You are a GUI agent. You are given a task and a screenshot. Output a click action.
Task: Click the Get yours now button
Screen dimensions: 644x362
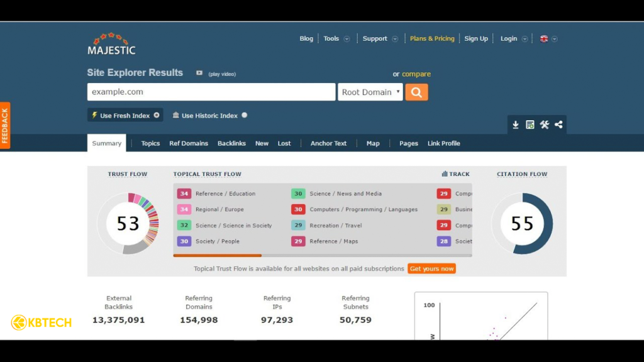(431, 269)
